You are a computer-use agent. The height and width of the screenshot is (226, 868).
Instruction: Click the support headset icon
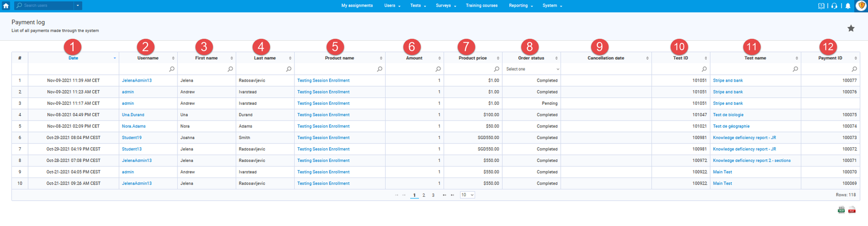834,6
